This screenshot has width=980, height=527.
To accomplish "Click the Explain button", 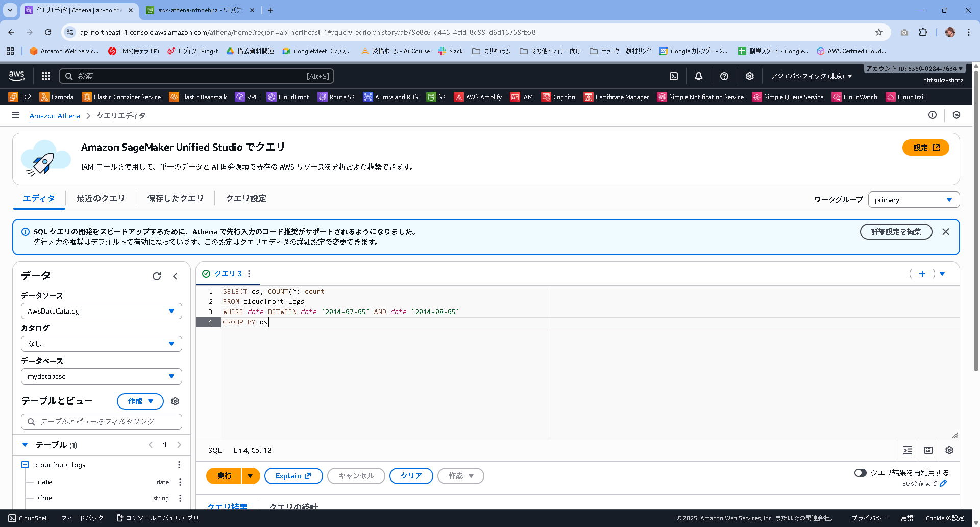I will pyautogui.click(x=293, y=476).
